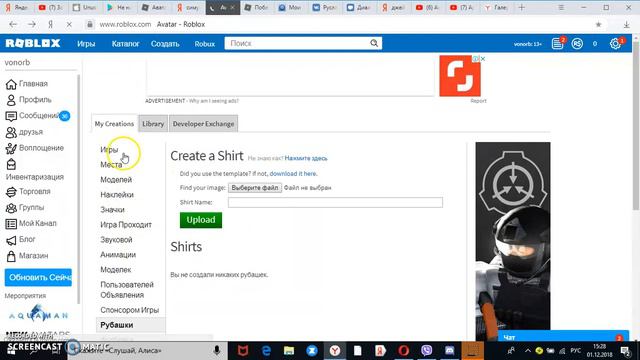
Task: Open Robux in the top navigation
Action: click(x=204, y=44)
